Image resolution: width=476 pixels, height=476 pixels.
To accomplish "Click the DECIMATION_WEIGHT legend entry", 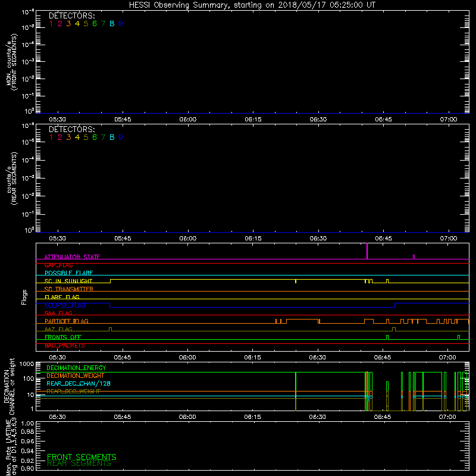I will coord(76,376).
